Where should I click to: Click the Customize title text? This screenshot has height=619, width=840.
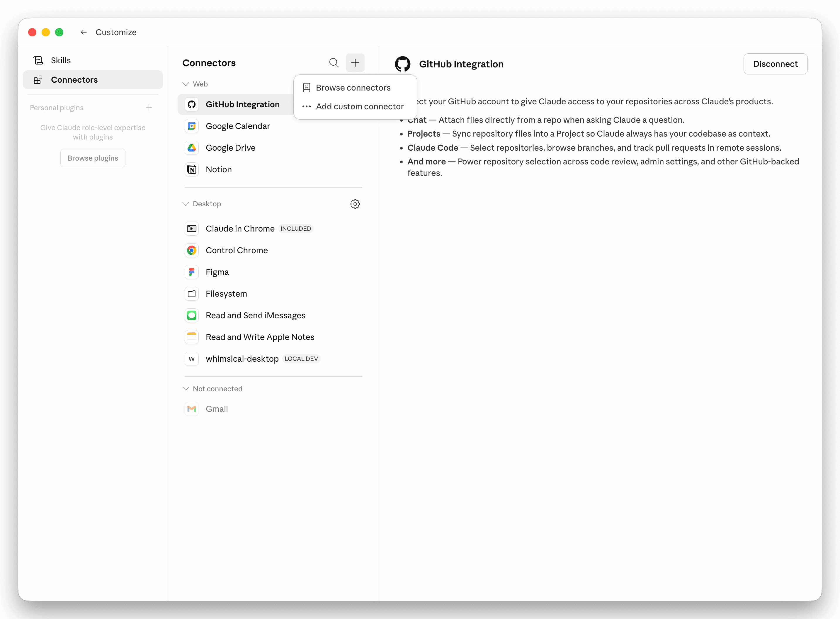(116, 32)
